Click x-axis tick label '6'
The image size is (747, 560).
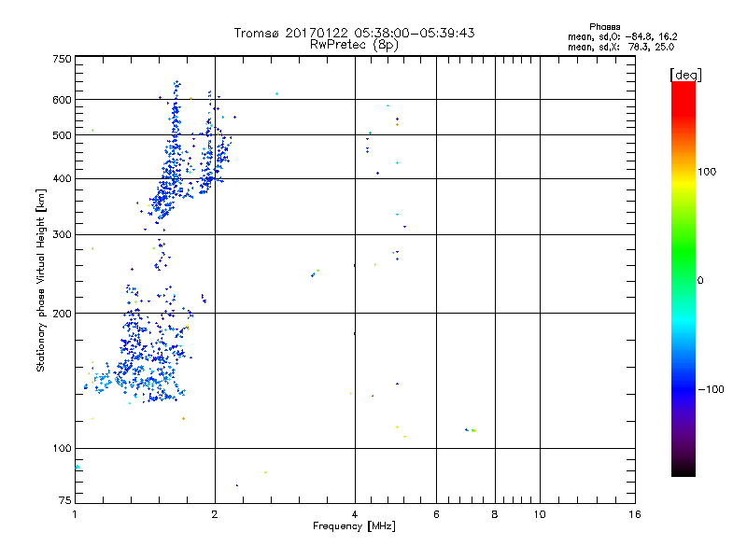click(x=436, y=514)
